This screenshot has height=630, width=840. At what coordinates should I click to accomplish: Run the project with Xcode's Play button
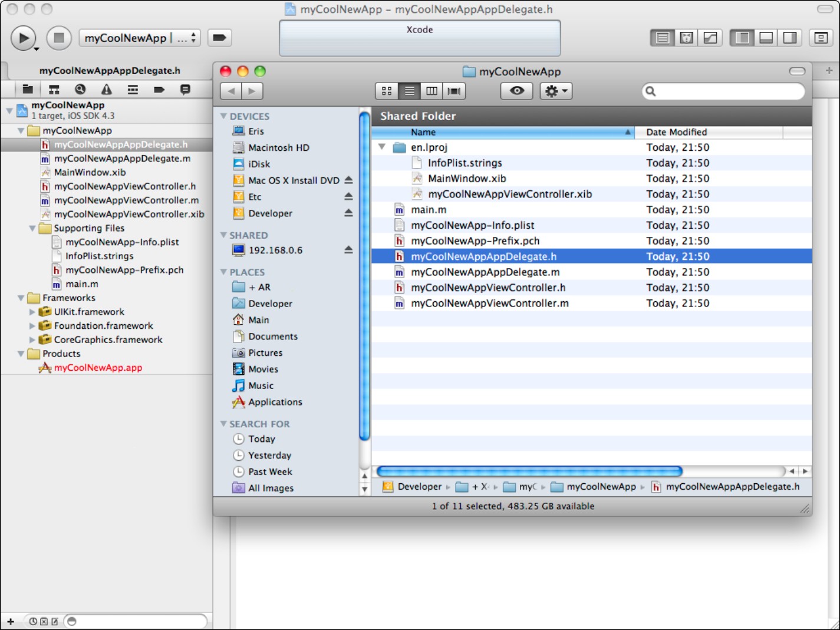pos(24,38)
